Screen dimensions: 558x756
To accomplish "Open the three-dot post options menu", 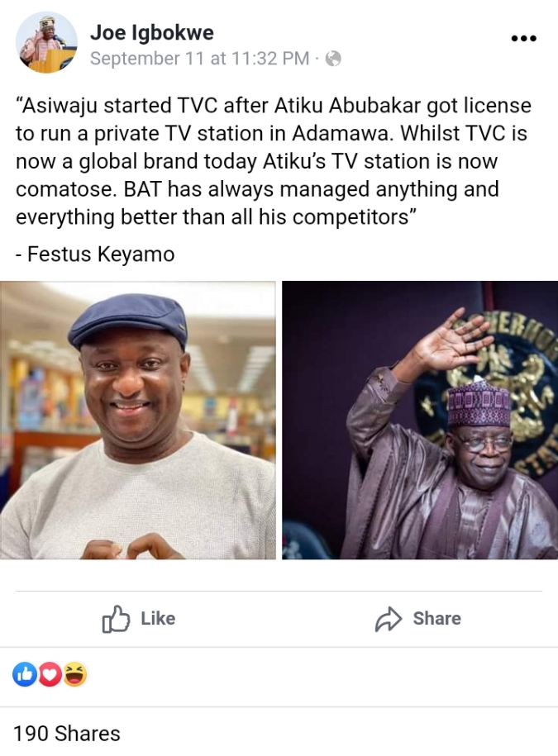I will [524, 38].
